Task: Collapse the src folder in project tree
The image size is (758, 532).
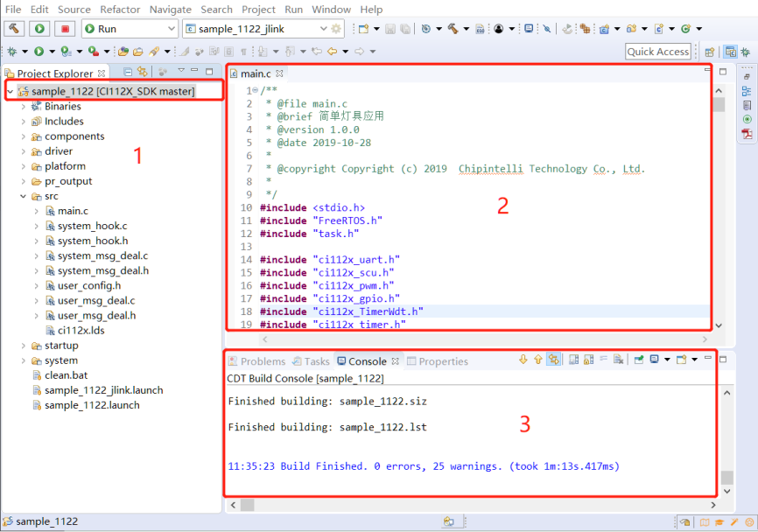Action: tap(24, 196)
